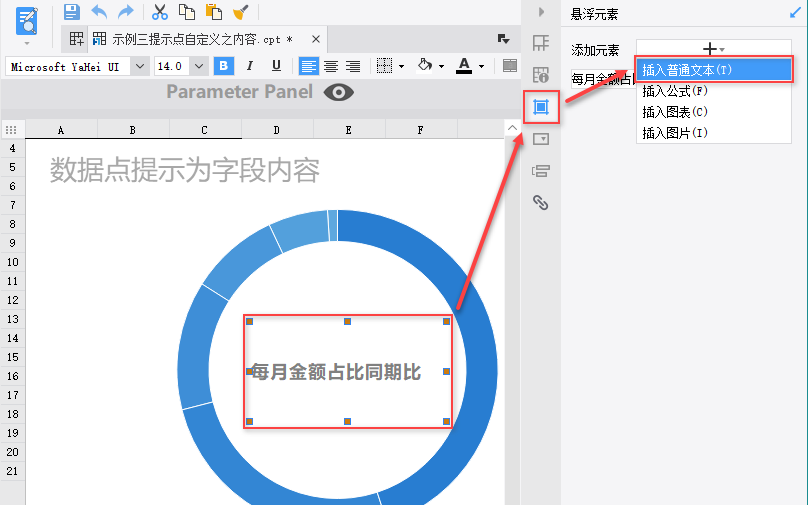Open hyperlink panel icon

541,203
